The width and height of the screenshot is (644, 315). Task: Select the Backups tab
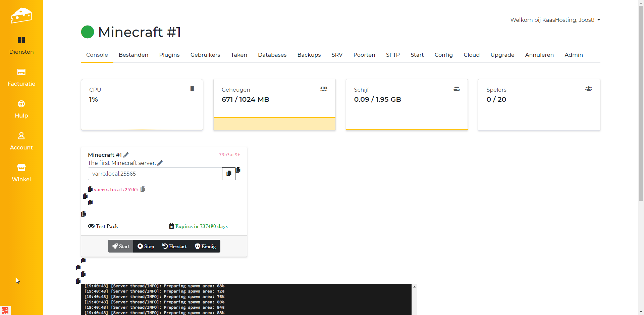[309, 55]
